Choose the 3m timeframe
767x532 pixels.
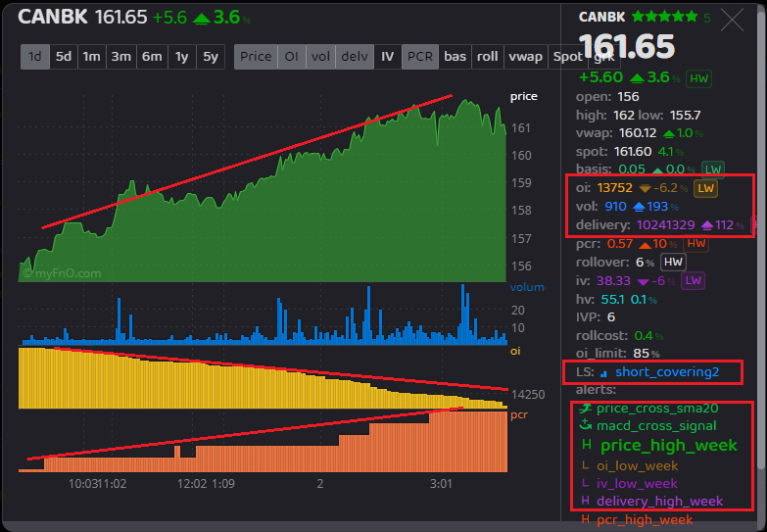click(x=120, y=57)
